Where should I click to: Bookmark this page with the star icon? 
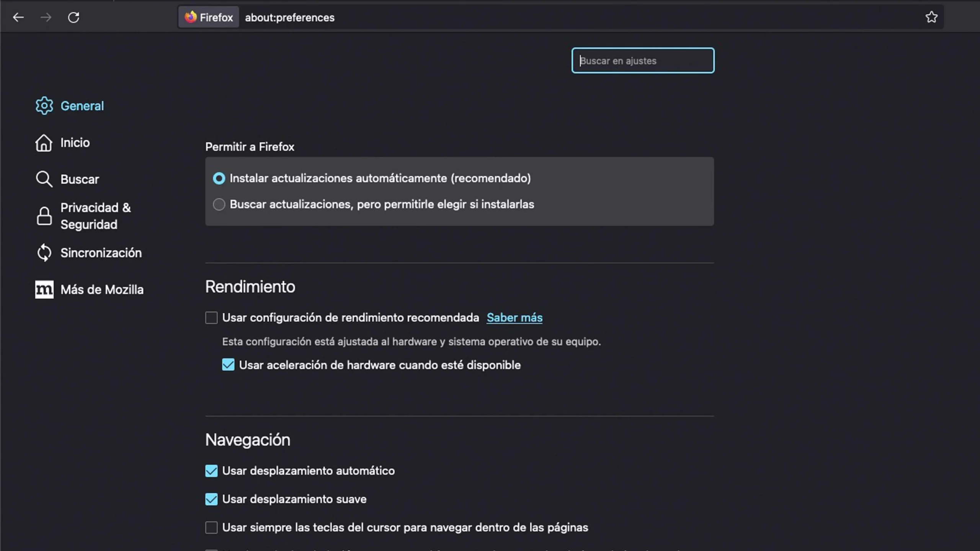click(932, 17)
